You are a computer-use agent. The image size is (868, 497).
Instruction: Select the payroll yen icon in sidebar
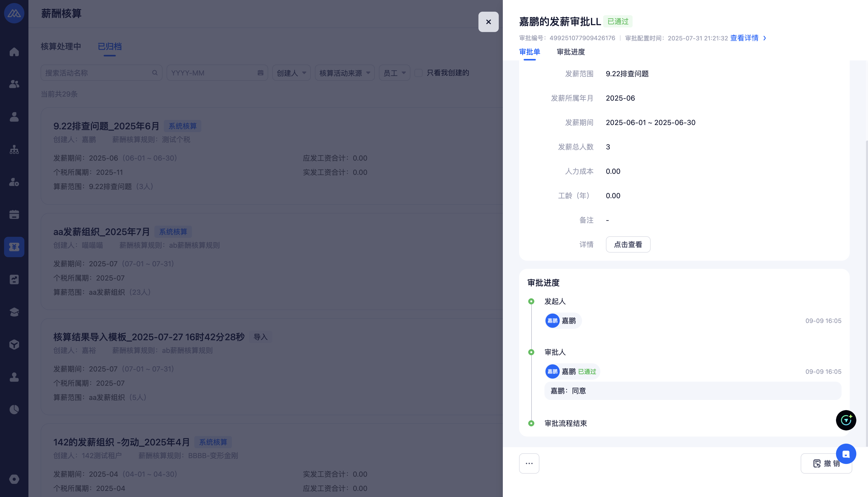pos(14,247)
